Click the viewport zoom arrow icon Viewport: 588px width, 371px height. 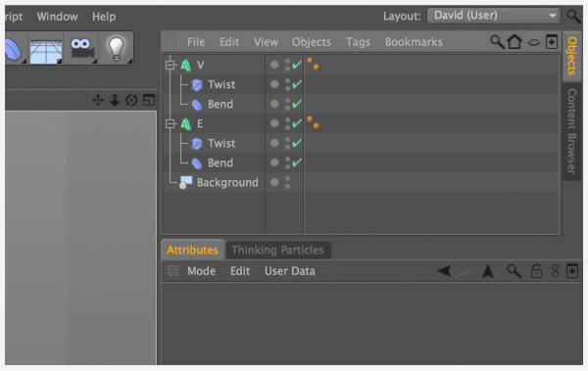tap(115, 100)
